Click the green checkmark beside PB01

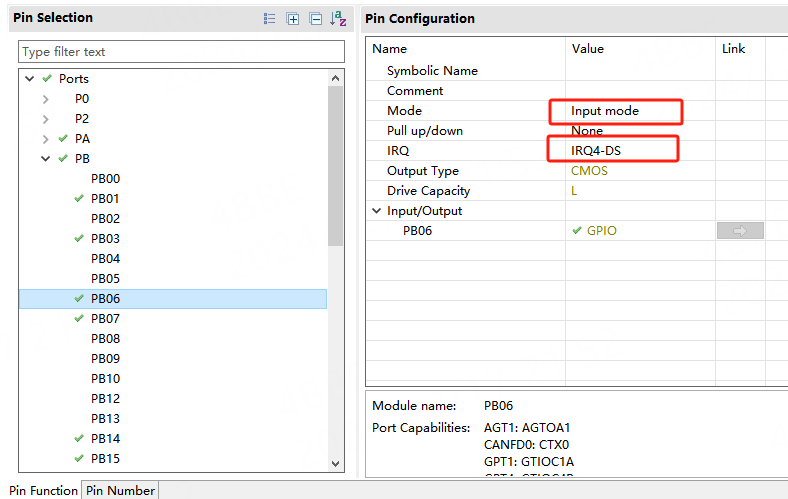click(x=79, y=198)
